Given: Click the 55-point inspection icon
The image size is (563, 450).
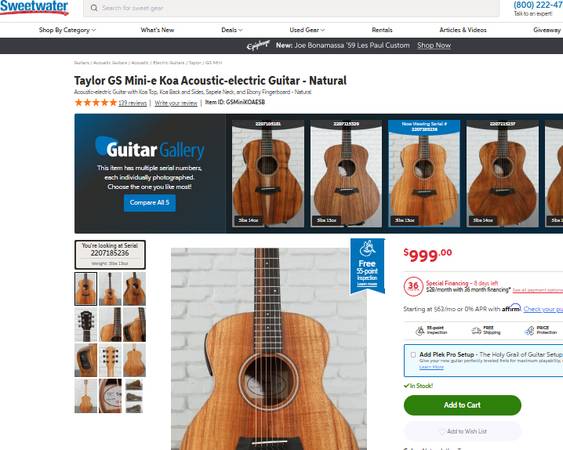Looking at the screenshot, I should [x=420, y=330].
